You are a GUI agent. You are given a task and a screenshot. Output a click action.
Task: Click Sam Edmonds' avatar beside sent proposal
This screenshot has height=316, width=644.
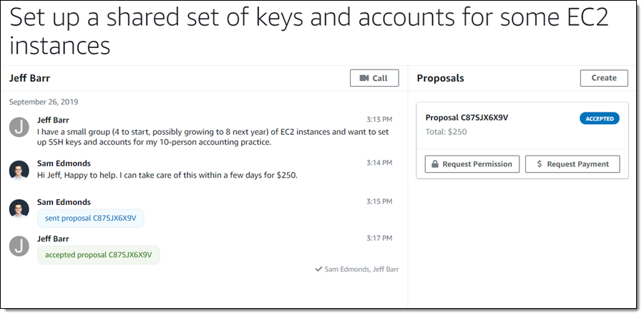click(19, 209)
